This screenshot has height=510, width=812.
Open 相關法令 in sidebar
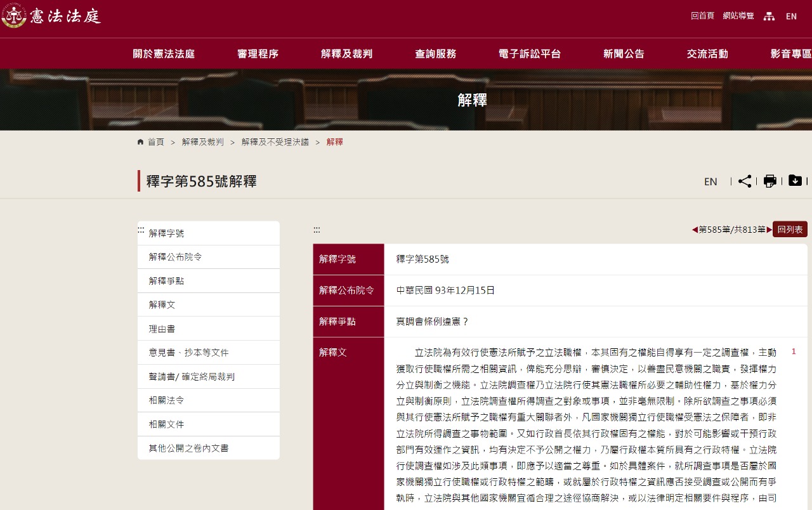(x=209, y=400)
